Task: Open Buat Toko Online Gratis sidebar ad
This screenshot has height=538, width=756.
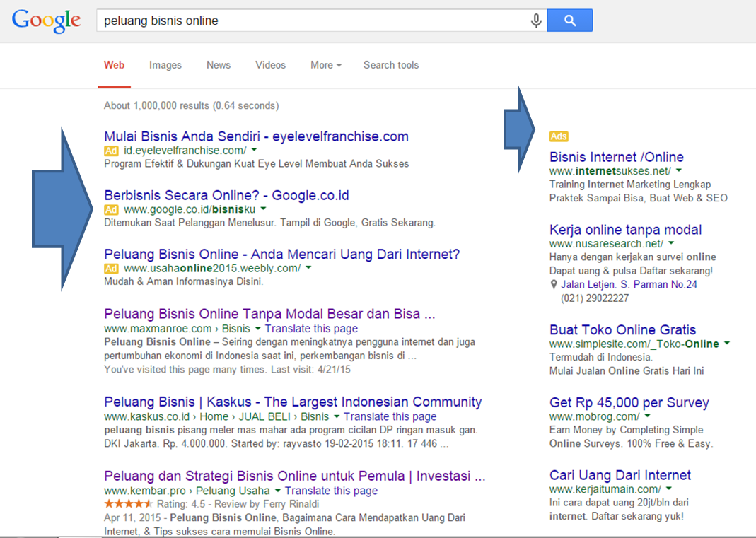Action: [x=623, y=329]
